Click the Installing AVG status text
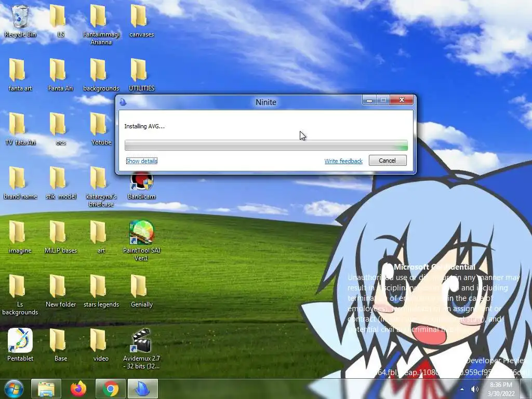Image resolution: width=532 pixels, height=399 pixels. [144, 126]
